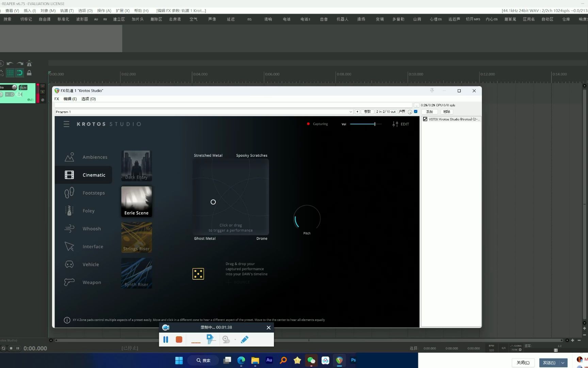Click the REAPER redo arrow

pyautogui.click(x=20, y=63)
